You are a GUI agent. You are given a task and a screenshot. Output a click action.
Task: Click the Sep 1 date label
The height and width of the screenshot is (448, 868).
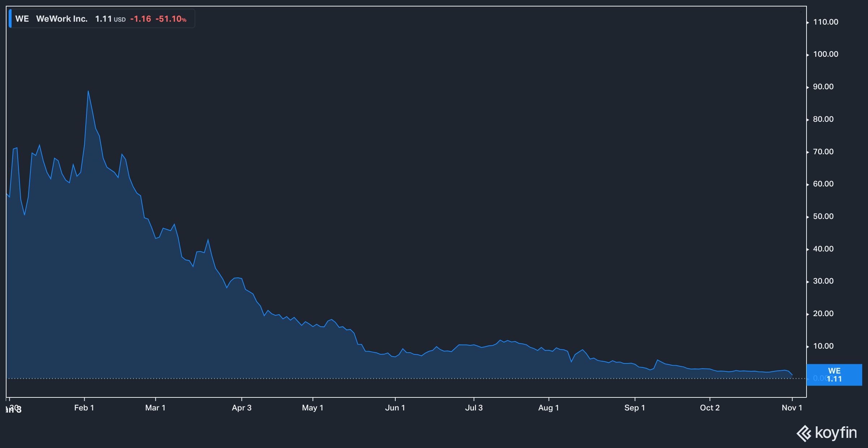[x=635, y=408]
